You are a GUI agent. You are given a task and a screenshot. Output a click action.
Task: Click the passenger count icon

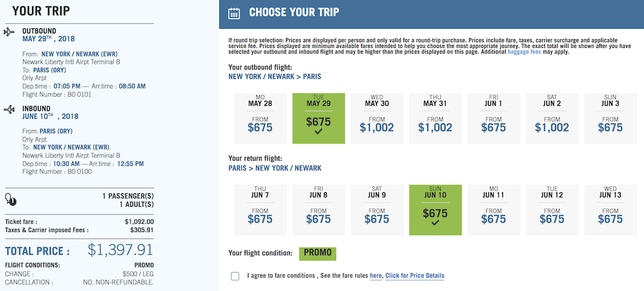coord(10,199)
